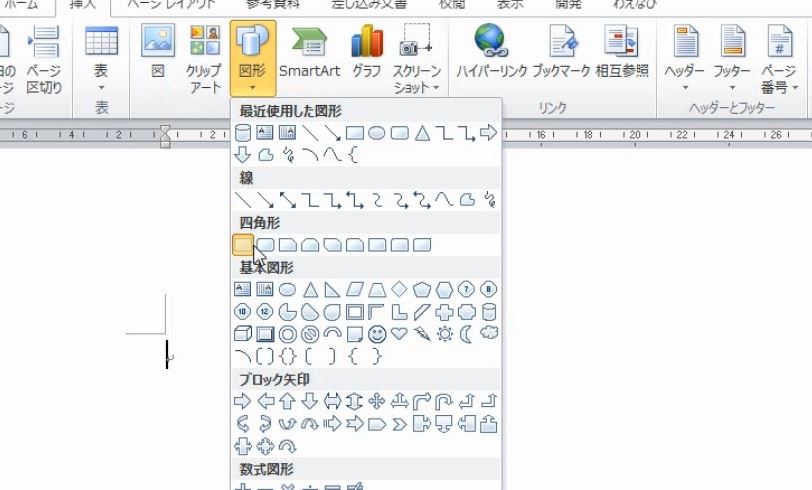This screenshot has height=490, width=812.
Task: Select the Striped Right Arrow shape
Action: (x=332, y=424)
